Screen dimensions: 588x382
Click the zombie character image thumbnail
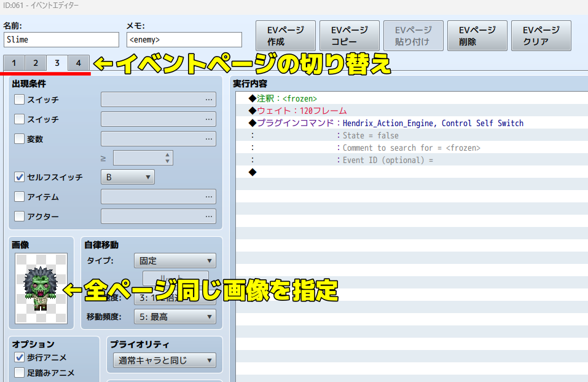point(41,288)
